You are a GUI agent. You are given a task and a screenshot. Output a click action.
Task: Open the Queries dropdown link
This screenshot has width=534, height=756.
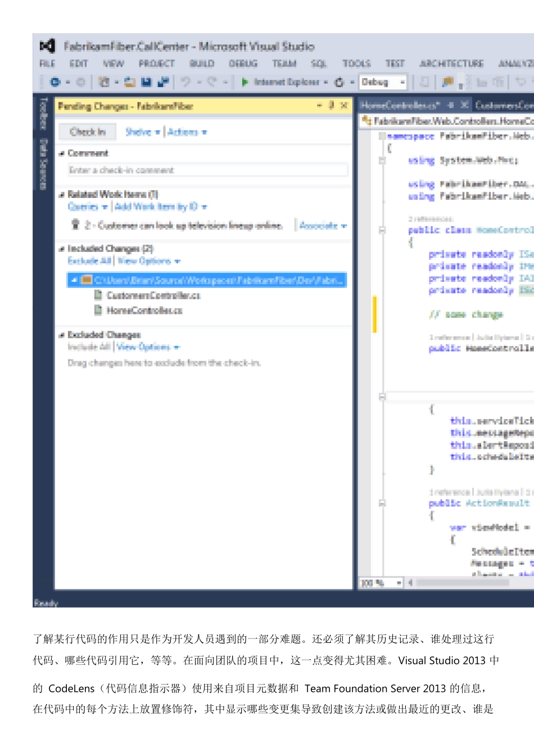tap(88, 207)
